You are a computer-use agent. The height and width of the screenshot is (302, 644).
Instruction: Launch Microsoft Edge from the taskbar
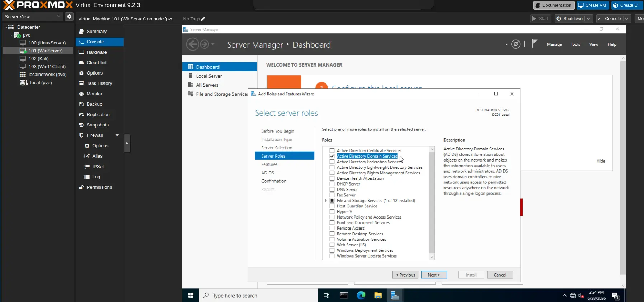click(361, 296)
